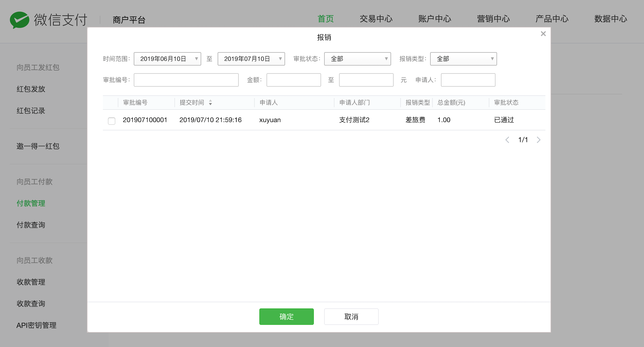
Task: Go to next page arrow in pagination
Action: pos(539,140)
